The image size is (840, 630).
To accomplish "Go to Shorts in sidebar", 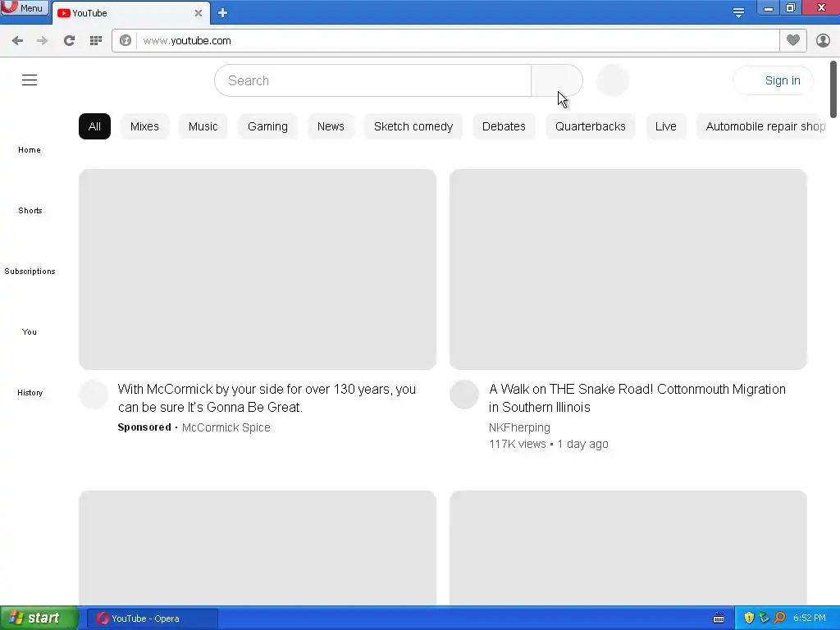I will coord(30,211).
